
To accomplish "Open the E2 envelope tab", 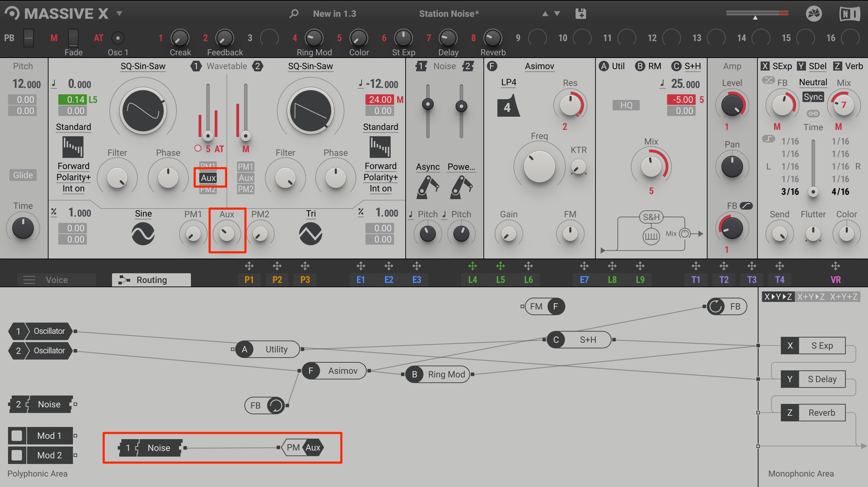I will (389, 280).
